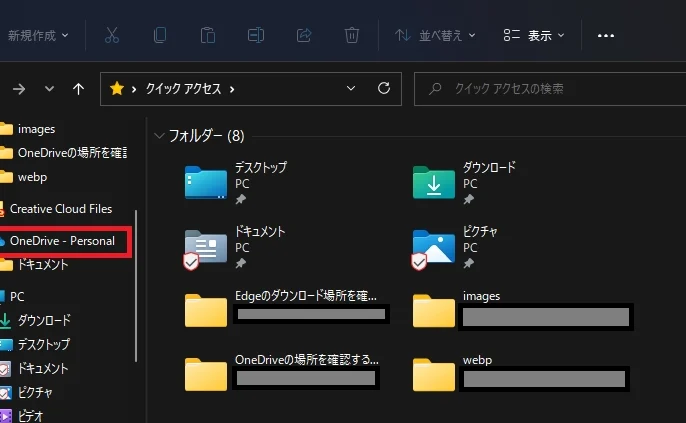Open the recent locations chevron
The width and height of the screenshot is (686, 423).
coord(49,89)
